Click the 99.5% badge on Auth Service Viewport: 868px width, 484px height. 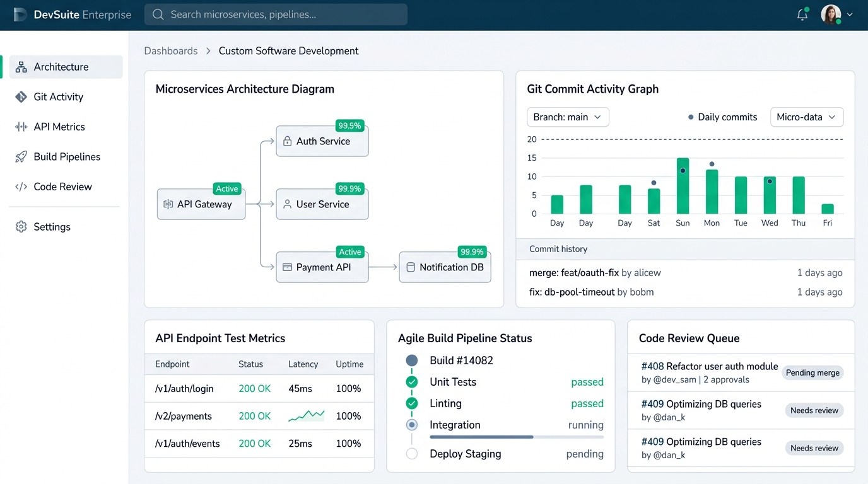coord(349,125)
